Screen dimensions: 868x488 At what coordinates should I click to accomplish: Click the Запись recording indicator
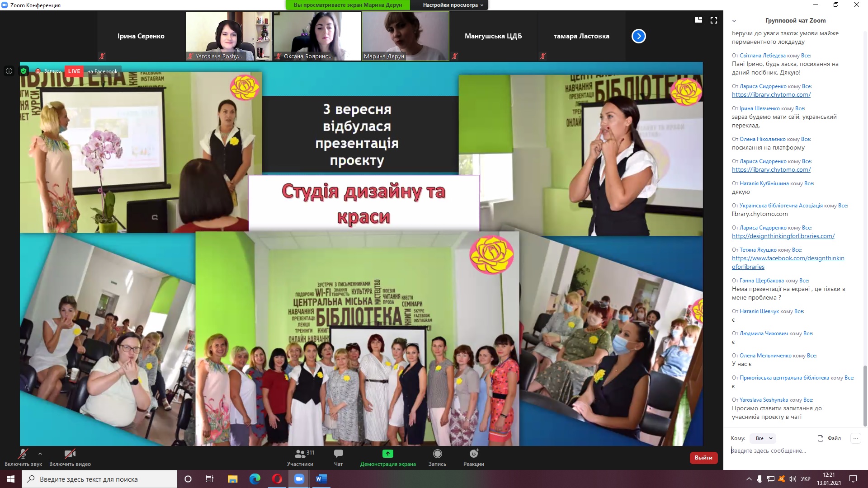click(x=48, y=71)
